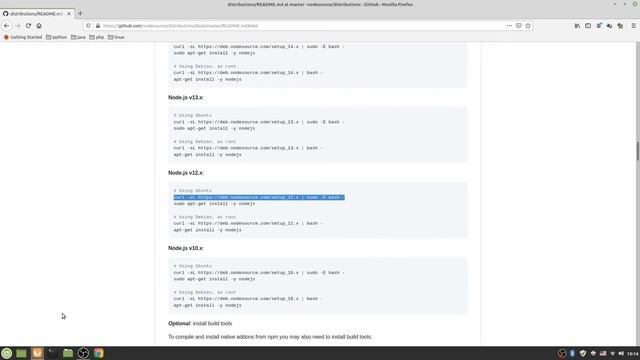This screenshot has height=360, width=640.
Task: Open the Firefox Library icon
Action: pos(577,26)
